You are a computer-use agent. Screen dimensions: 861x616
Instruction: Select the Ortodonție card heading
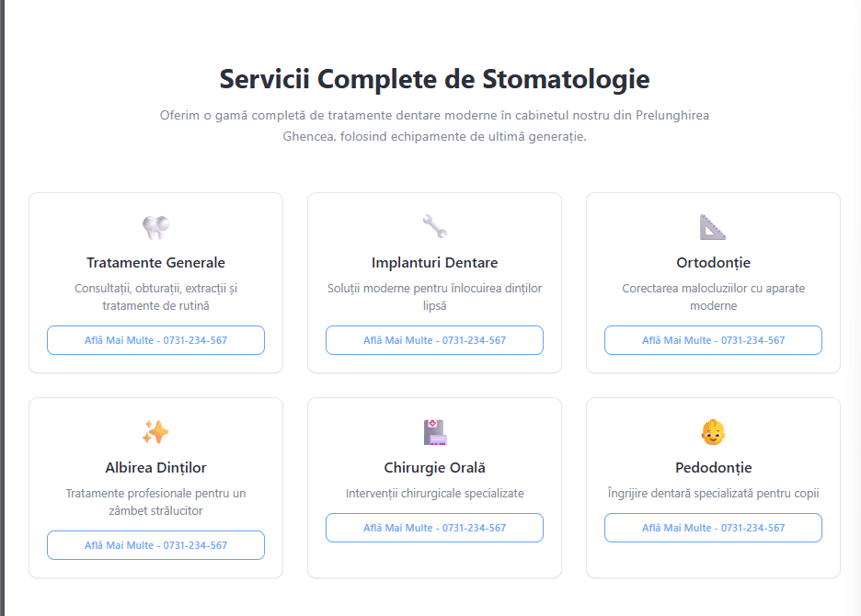click(713, 263)
